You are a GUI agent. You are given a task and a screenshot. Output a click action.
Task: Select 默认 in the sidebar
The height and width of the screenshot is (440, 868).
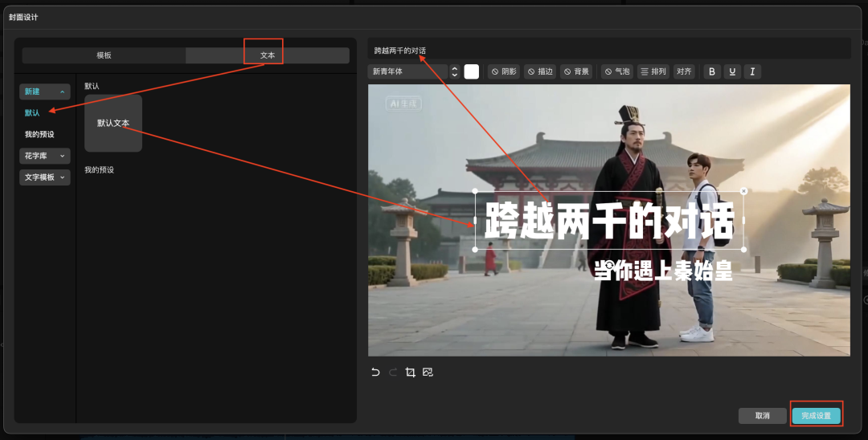[32, 112]
